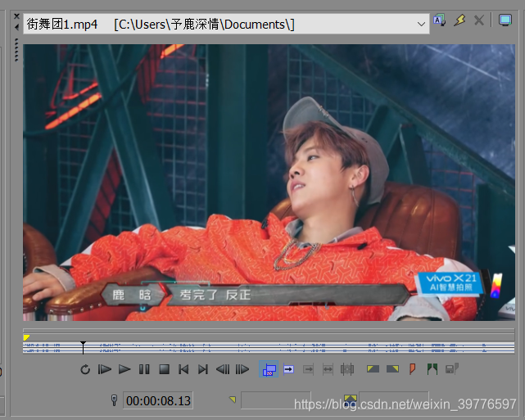This screenshot has width=525, height=420.
Task: Save markers and regions to media
Action: 451,369
